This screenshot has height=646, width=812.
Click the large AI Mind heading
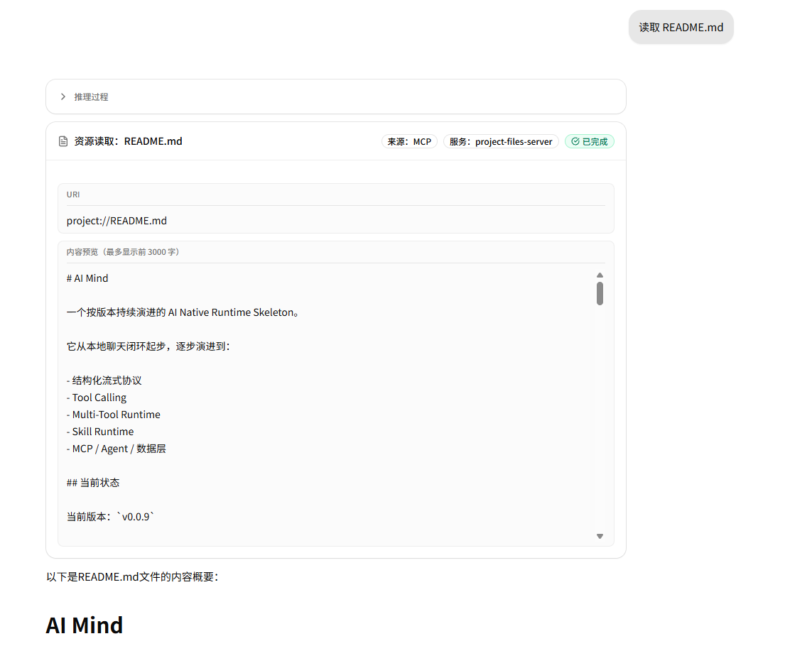click(x=85, y=625)
